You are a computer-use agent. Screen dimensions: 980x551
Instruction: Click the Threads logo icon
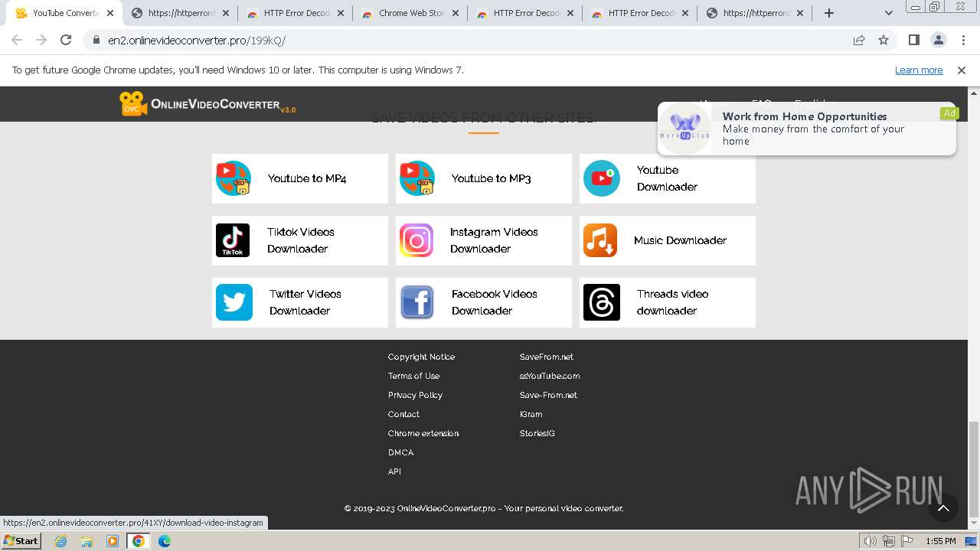point(602,302)
